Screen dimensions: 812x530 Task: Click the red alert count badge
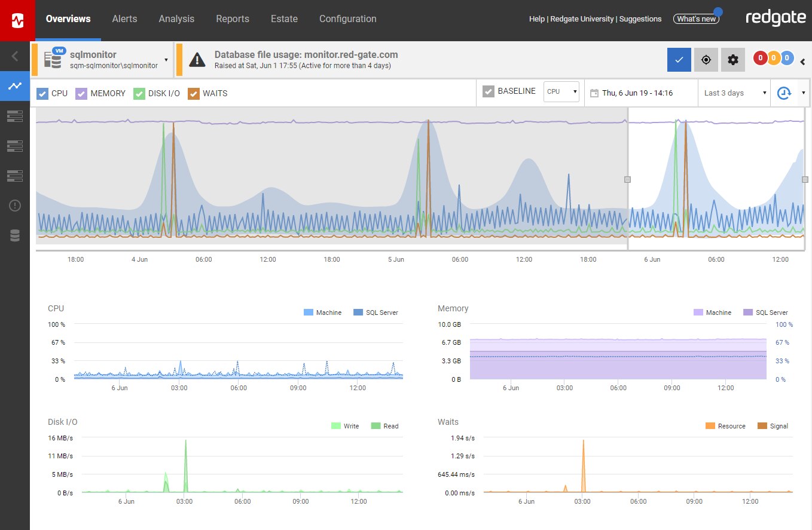coord(761,57)
